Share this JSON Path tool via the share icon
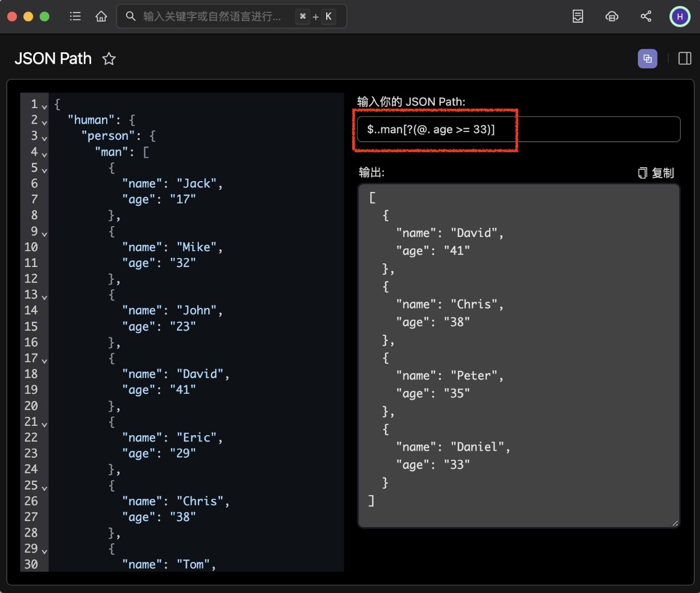Image resolution: width=700 pixels, height=593 pixels. pyautogui.click(x=646, y=16)
